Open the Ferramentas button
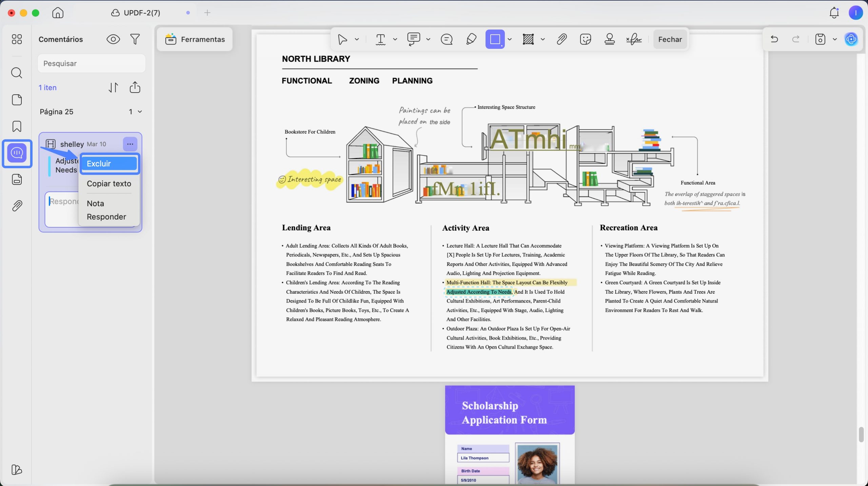 click(x=195, y=39)
